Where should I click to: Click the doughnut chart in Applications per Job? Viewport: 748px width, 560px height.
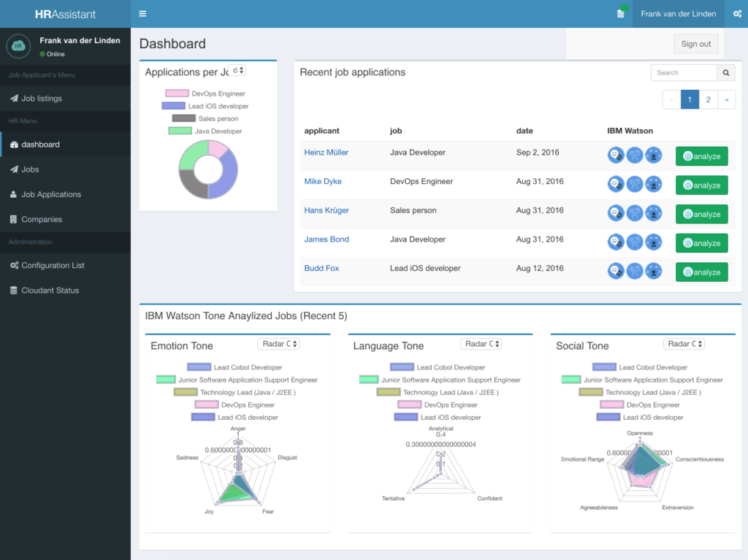[x=208, y=169]
